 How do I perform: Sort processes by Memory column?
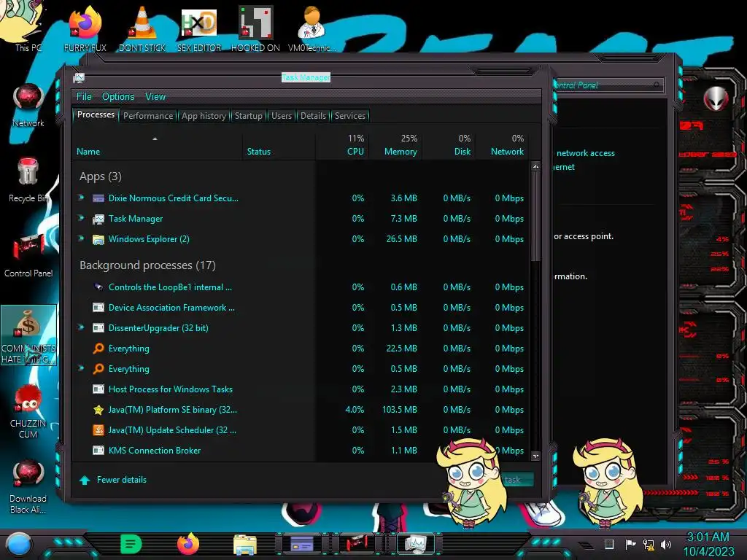pos(395,146)
